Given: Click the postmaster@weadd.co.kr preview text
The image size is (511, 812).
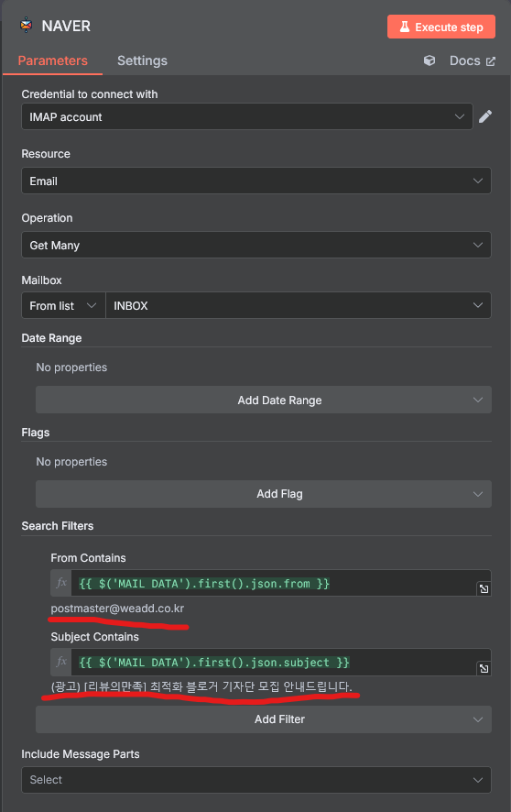Looking at the screenshot, I should tap(117, 609).
